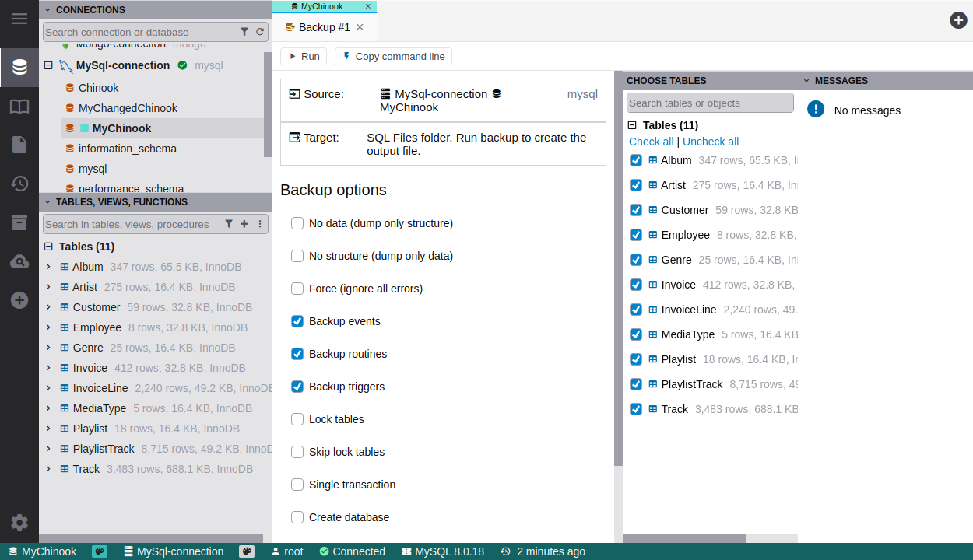Refresh the connections list
The width and height of the screenshot is (973, 560).
click(260, 32)
